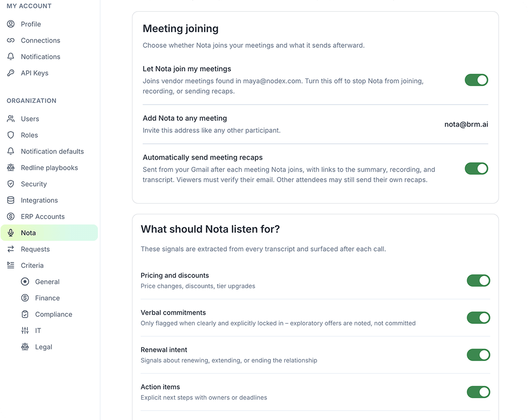Viewport: 528px width, 420px height.
Task: Open the Compliance criteria label
Action: 54,315
